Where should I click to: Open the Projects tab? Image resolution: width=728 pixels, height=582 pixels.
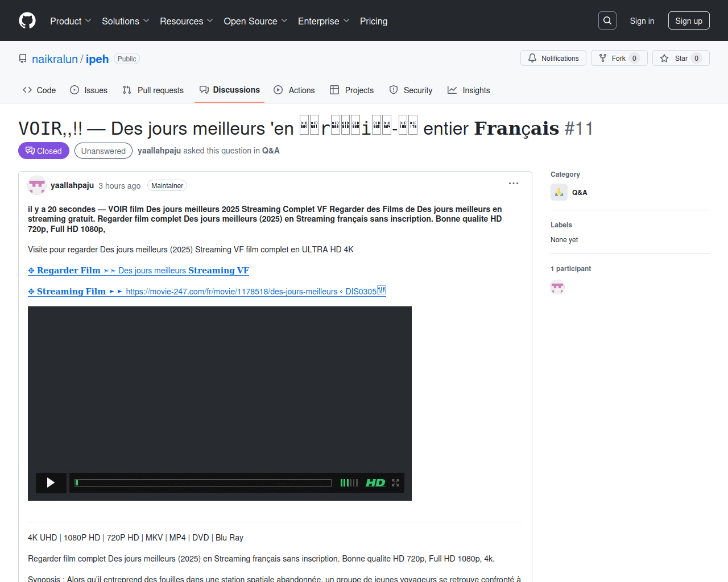click(x=351, y=90)
